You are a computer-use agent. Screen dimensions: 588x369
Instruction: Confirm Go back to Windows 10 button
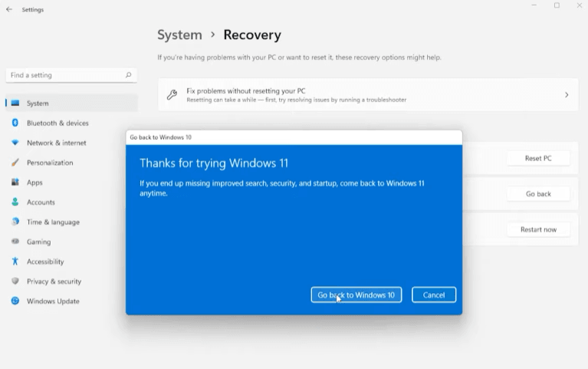(356, 295)
